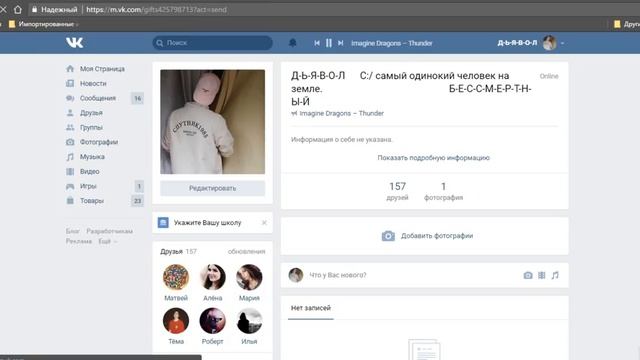This screenshot has height=360, width=640.
Task: Click the news icon beside Новости
Action: pyautogui.click(x=70, y=83)
